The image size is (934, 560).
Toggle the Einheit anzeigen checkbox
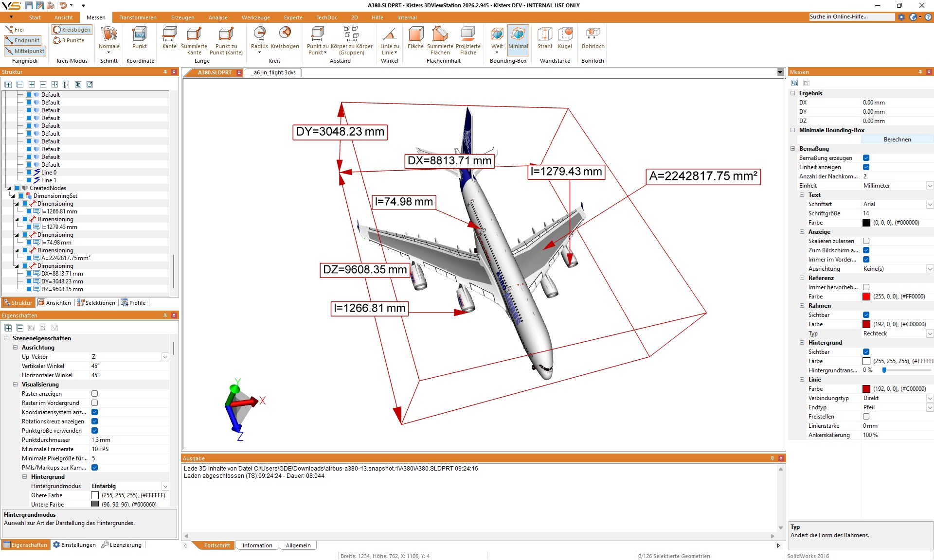[866, 167]
